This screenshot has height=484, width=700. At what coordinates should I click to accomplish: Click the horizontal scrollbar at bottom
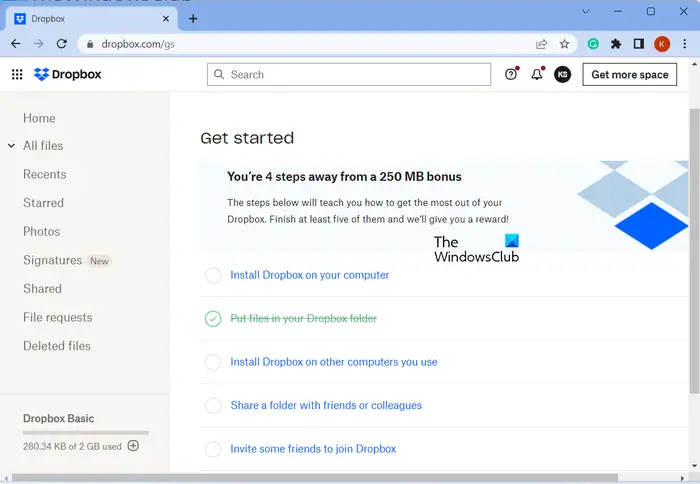[315, 478]
